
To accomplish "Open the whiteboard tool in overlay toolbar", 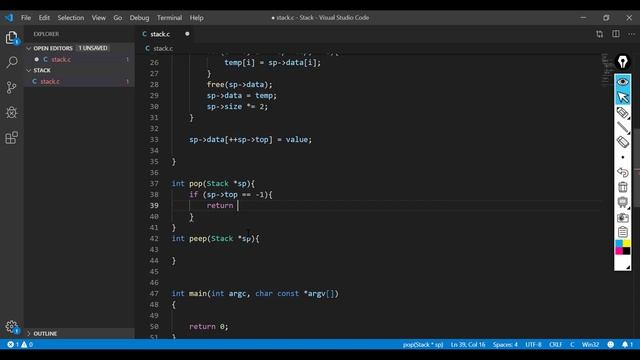I will tap(622, 202).
